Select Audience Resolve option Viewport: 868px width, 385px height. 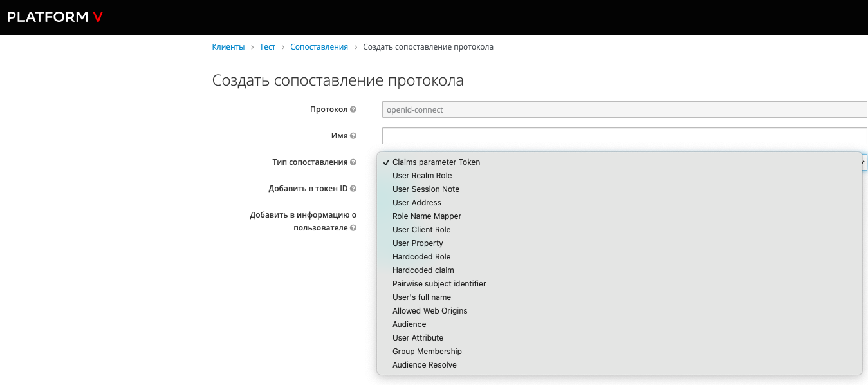point(424,365)
